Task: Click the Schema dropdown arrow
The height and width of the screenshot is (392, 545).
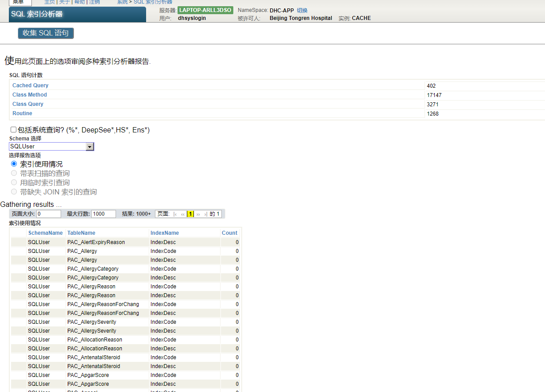Action: pos(89,147)
